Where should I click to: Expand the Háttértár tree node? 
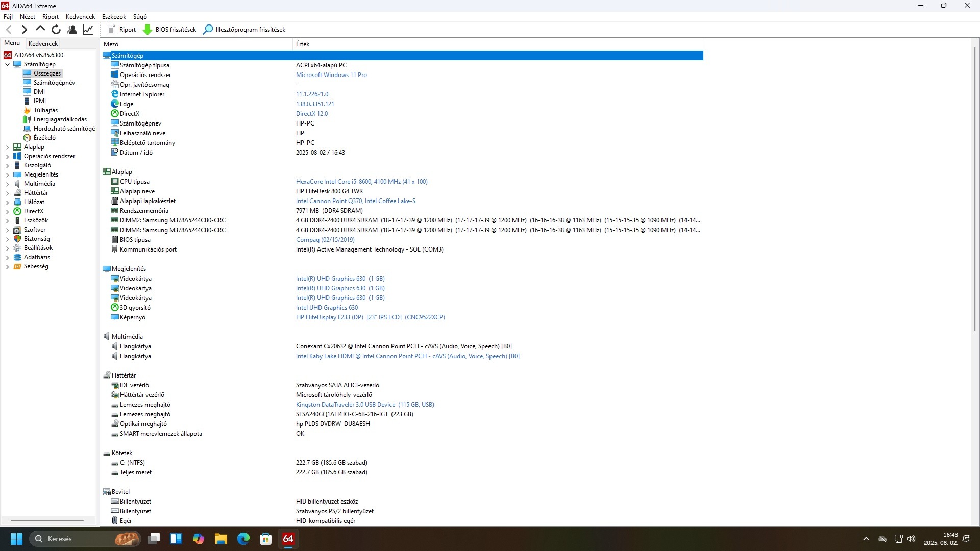(x=7, y=193)
